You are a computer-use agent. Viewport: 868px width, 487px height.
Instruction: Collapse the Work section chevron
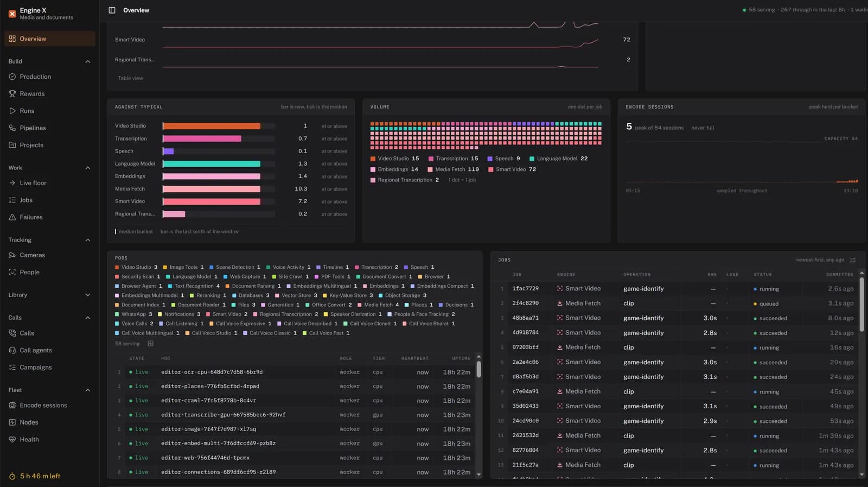point(88,168)
